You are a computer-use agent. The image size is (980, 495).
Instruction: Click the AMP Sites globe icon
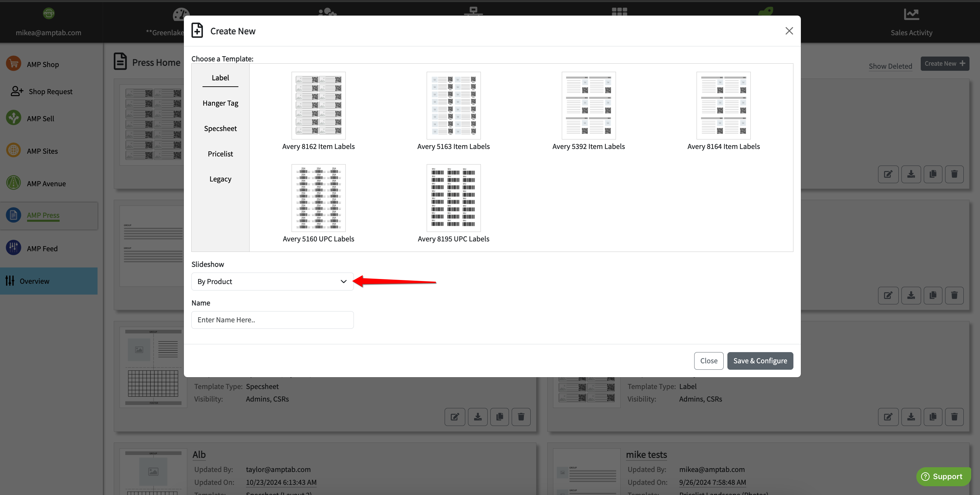(14, 150)
